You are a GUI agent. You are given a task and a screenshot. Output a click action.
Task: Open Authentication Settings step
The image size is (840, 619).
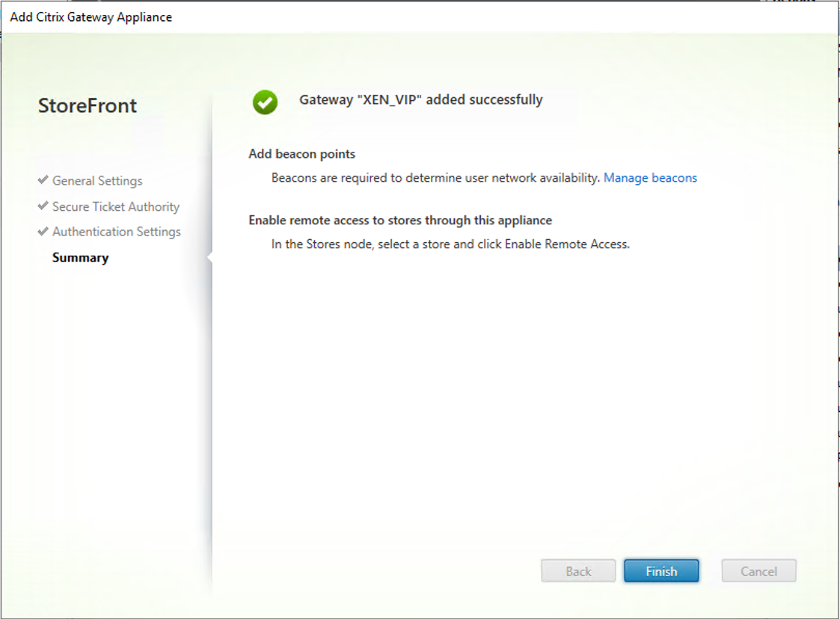coord(116,232)
